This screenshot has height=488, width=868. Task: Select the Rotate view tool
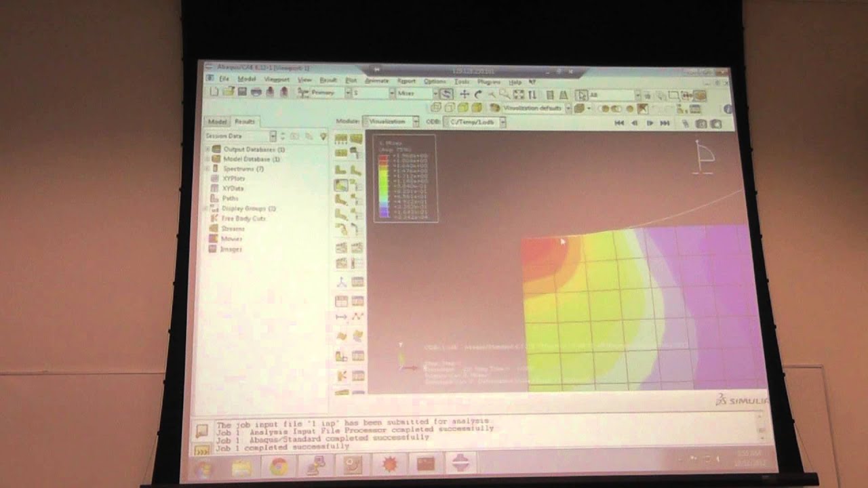[478, 95]
